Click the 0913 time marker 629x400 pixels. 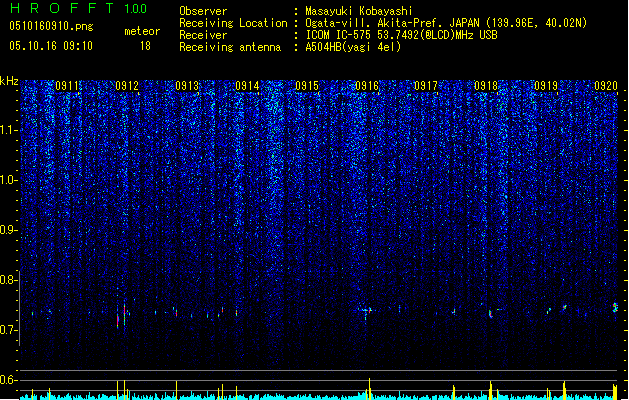pos(187,86)
